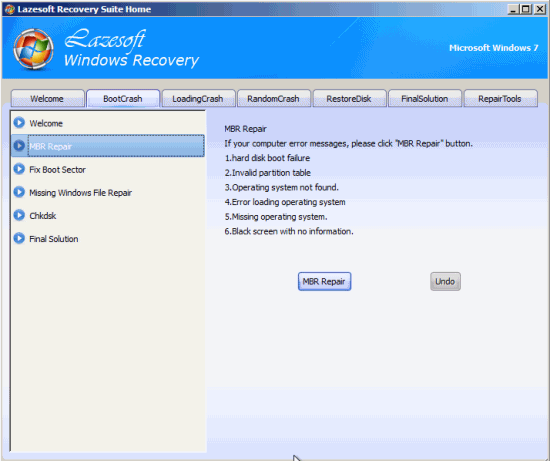
Task: Click arrow icon beside Missing Windows File Repair
Action: (x=19, y=192)
